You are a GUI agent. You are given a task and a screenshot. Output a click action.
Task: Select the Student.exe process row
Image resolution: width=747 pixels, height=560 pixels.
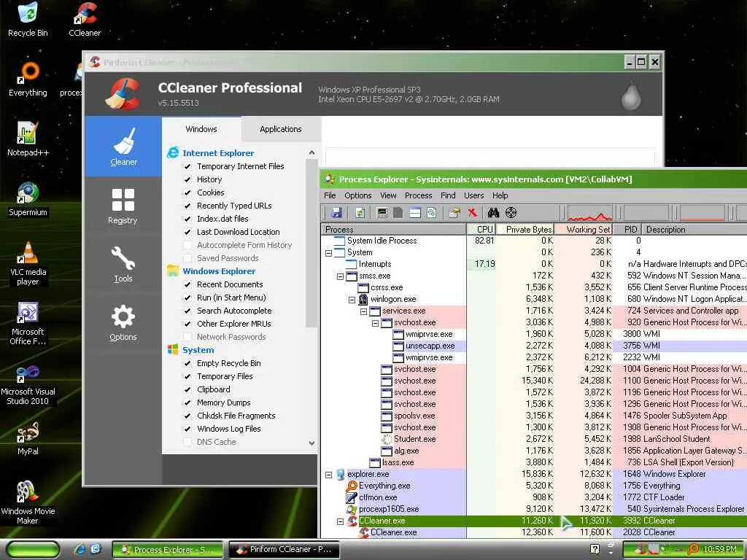point(533,439)
